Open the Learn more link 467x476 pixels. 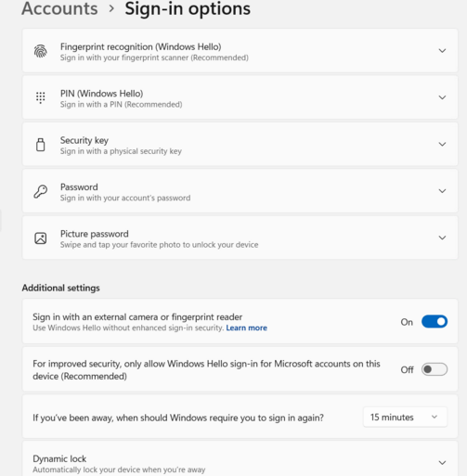[x=246, y=328]
